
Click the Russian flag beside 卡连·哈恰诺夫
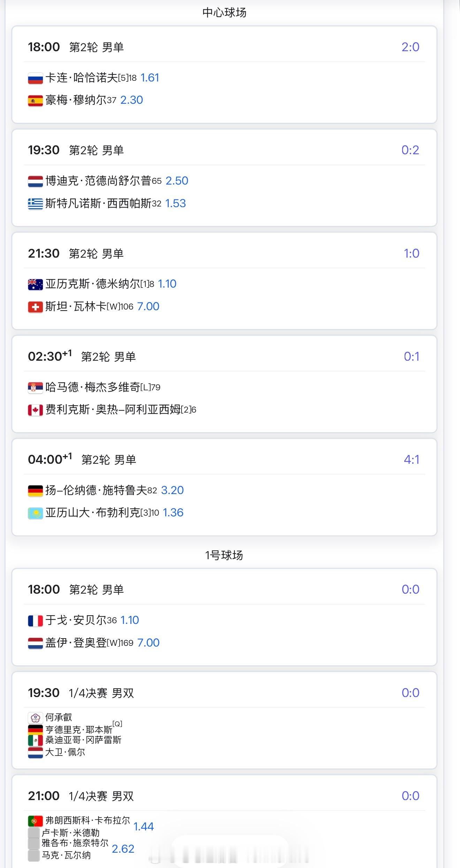point(35,78)
